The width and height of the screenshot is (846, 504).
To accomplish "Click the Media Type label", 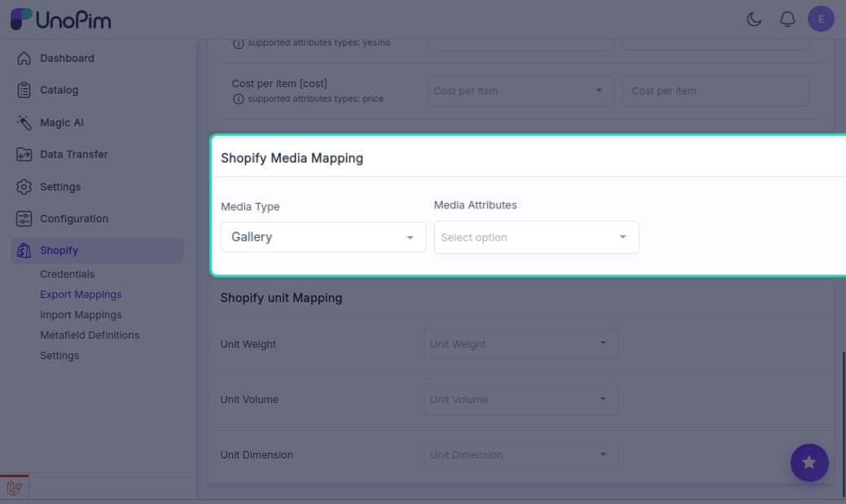I will (x=250, y=207).
